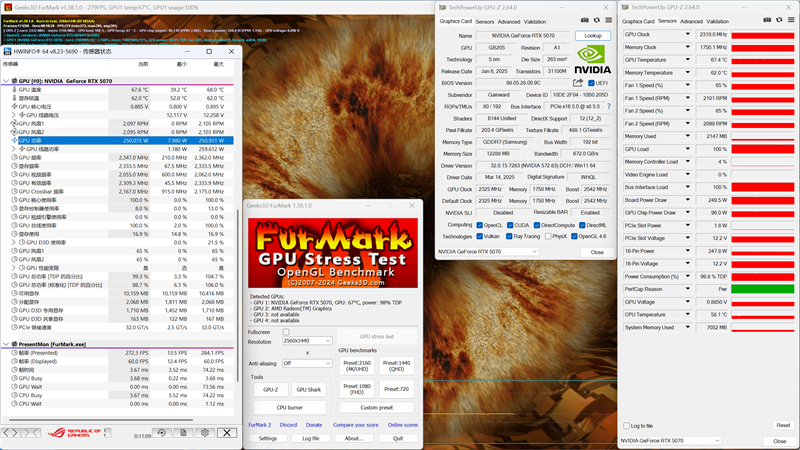Screen dimensions: 800x450
Task: Click the BIOS export icon beside UEFI
Action: (x=578, y=83)
